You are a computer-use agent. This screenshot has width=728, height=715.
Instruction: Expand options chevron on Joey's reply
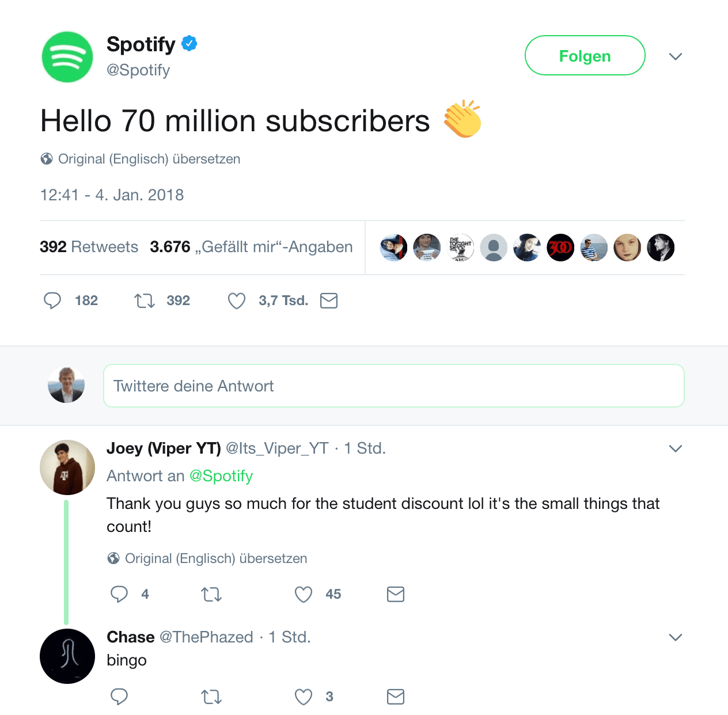tap(676, 448)
